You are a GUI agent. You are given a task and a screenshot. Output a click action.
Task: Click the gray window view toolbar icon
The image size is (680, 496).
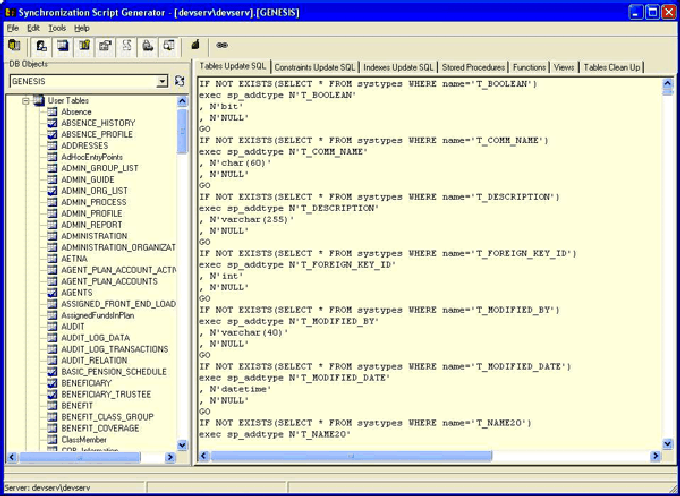pos(169,45)
